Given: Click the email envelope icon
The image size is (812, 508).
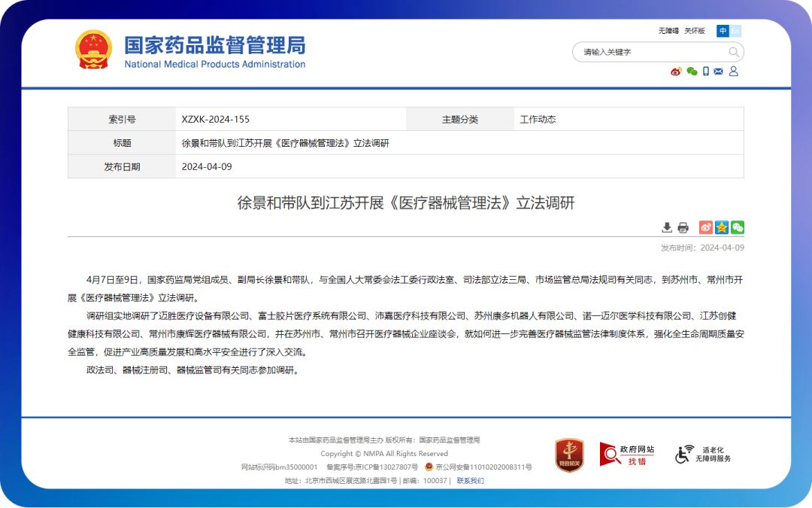Looking at the screenshot, I should click(x=718, y=71).
